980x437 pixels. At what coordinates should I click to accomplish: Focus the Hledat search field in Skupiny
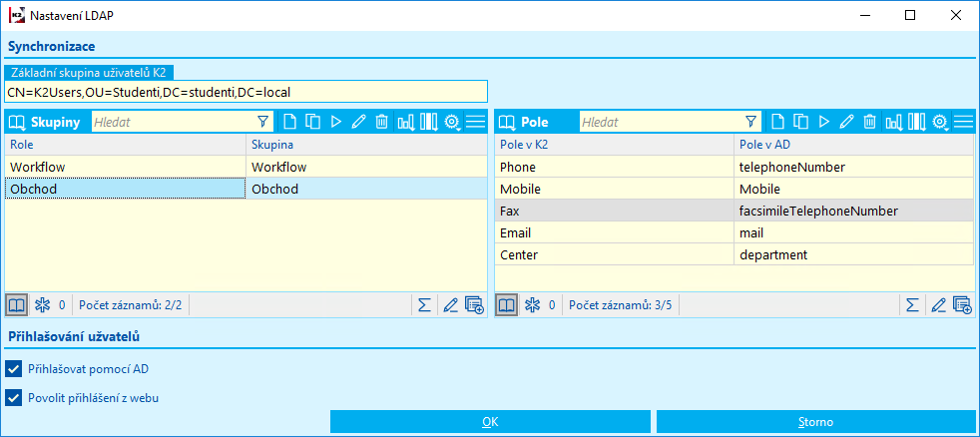[173, 122]
